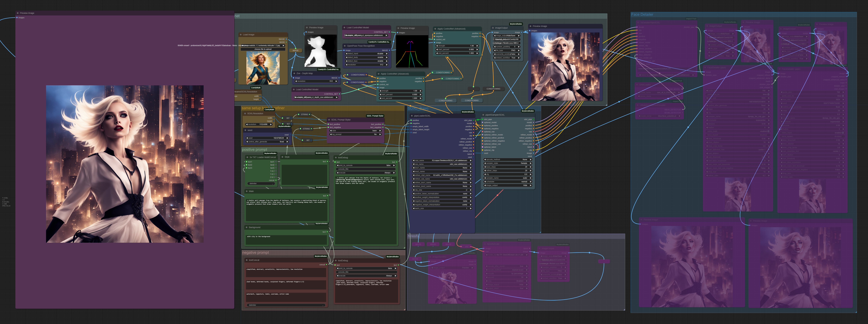The image size is (868, 324).
Task: Click the right arrow on the seed value
Action: (287, 138)
